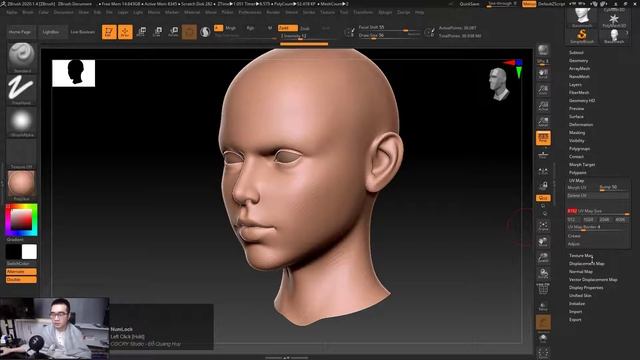Toggle the Floor grid

pos(543,154)
